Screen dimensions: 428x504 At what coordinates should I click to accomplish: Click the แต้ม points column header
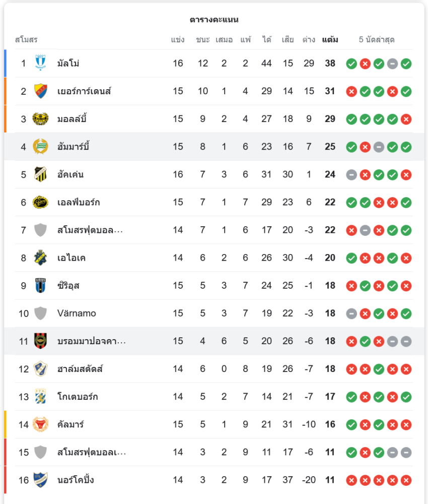coord(330,40)
